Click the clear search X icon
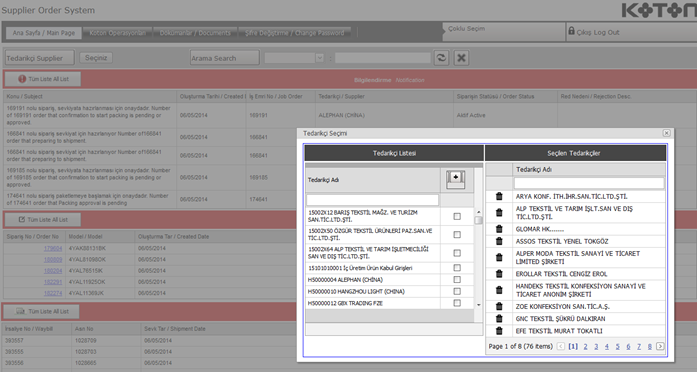This screenshot has height=372, width=697. pyautogui.click(x=461, y=58)
